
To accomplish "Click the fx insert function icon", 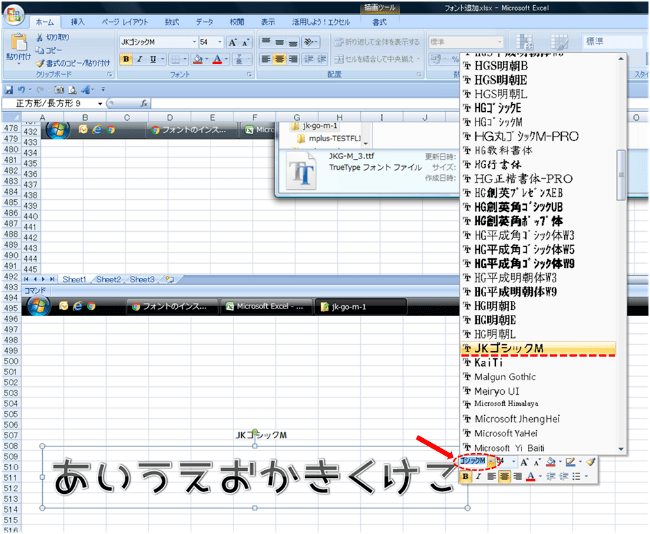I will (144, 103).
